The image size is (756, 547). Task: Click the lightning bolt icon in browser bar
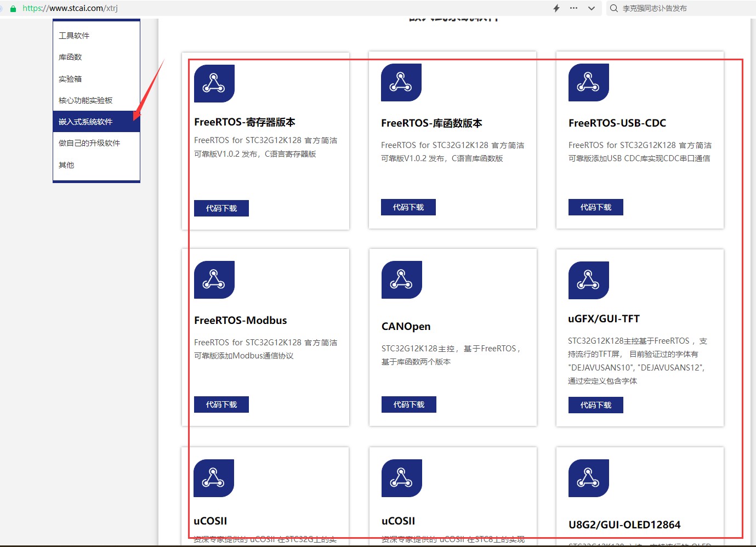click(x=556, y=8)
